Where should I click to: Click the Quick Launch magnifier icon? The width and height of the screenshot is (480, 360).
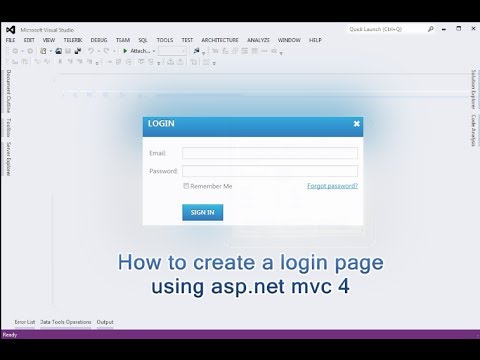tap(431, 29)
